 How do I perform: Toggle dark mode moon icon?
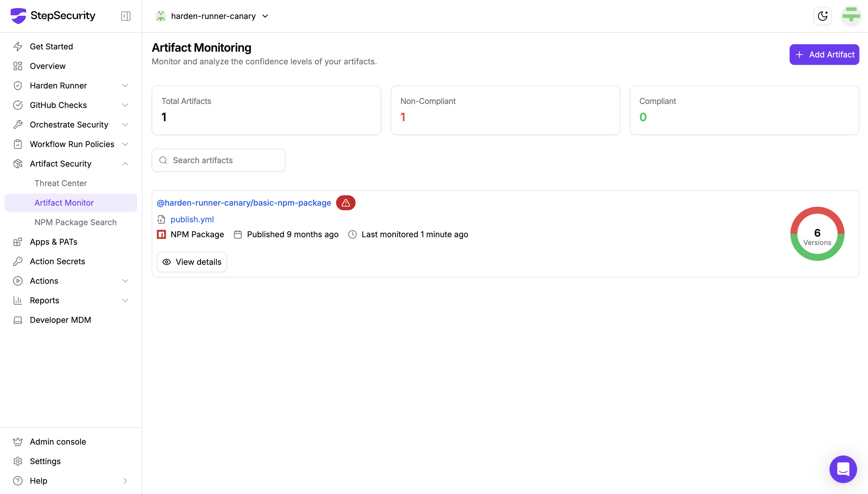click(x=822, y=16)
